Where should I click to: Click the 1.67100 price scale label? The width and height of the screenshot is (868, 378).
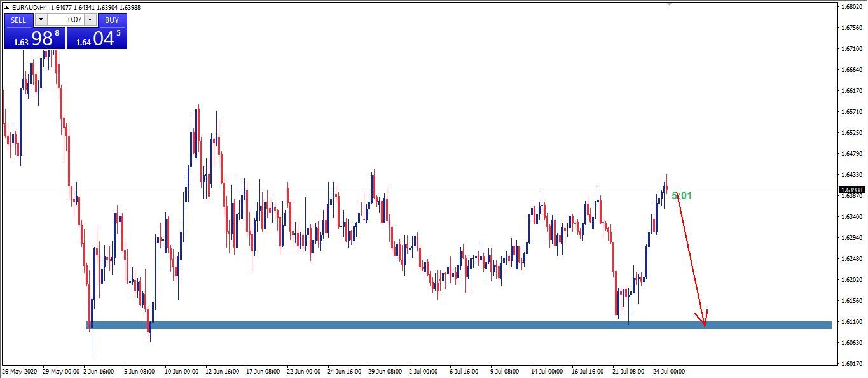pyautogui.click(x=851, y=49)
